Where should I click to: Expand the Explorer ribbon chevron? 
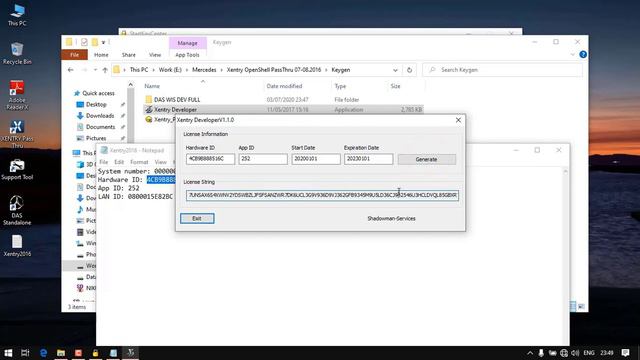coord(572,54)
